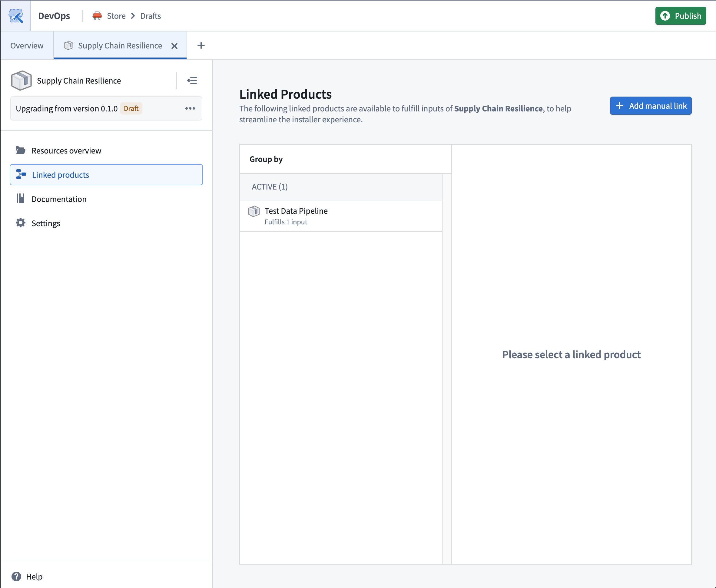Click the plus icon on Add manual link
Screen dimensions: 716x588
coord(620,106)
